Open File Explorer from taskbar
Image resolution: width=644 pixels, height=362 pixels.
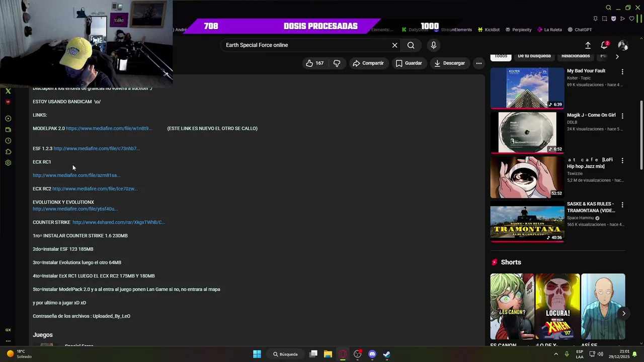[x=328, y=354]
